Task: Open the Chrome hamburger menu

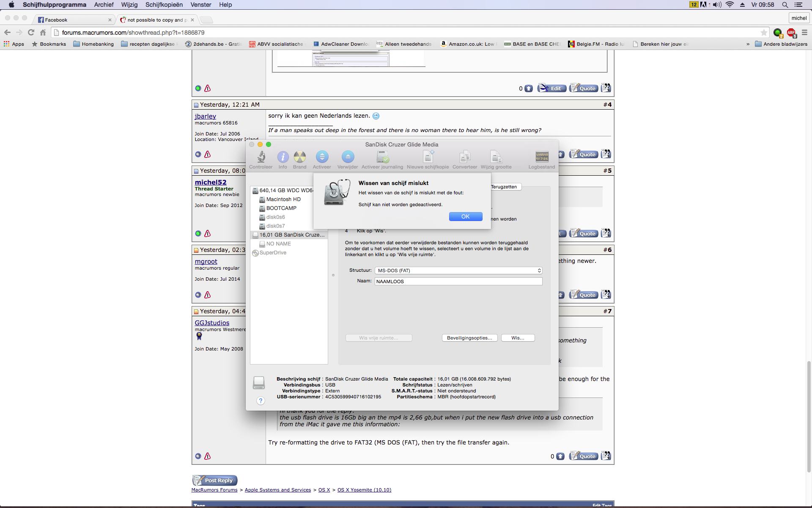Action: pyautogui.click(x=804, y=33)
